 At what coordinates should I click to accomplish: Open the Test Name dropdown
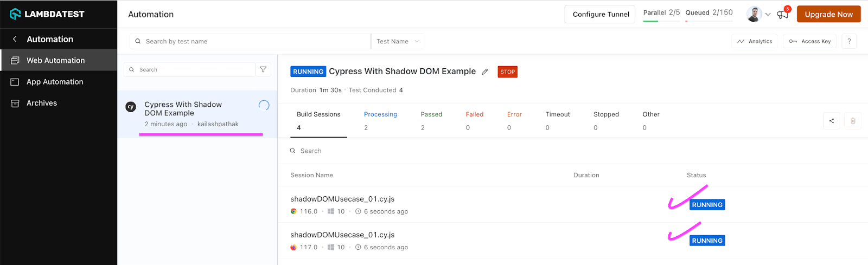398,41
